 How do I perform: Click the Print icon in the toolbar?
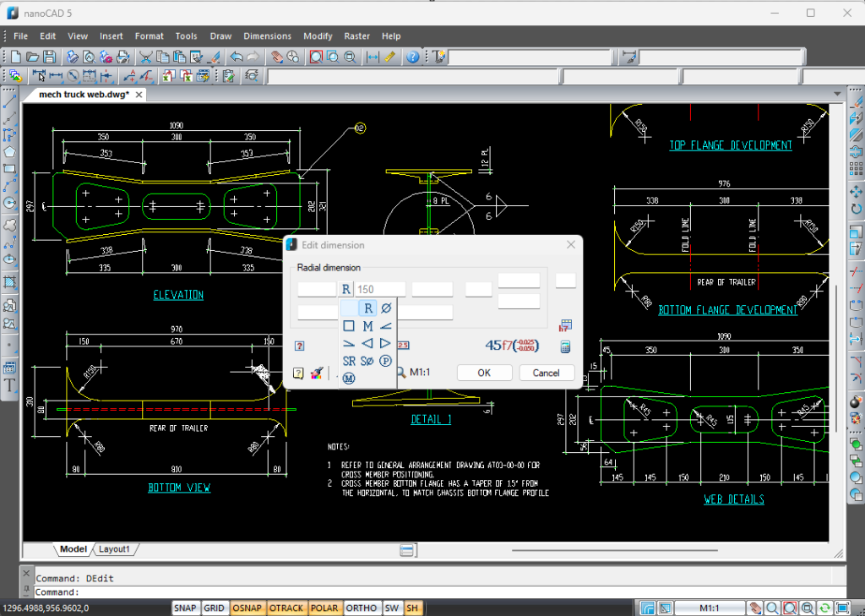[x=72, y=57]
